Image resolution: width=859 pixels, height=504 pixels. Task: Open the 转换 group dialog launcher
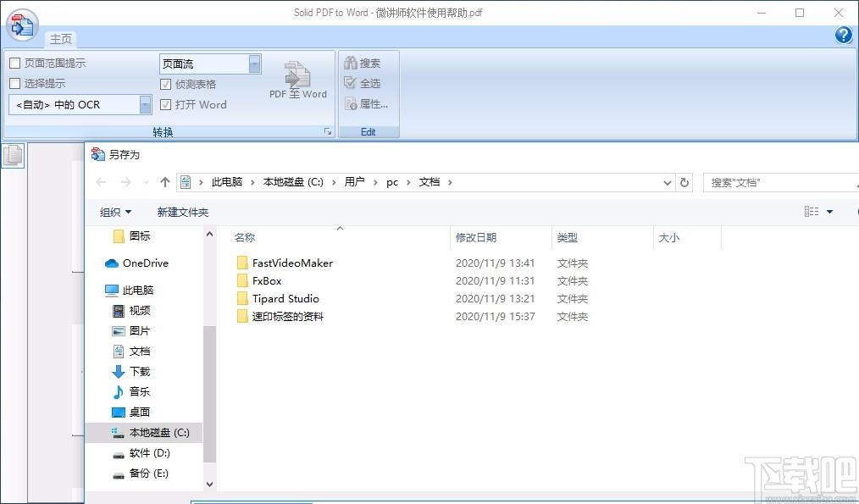click(328, 131)
